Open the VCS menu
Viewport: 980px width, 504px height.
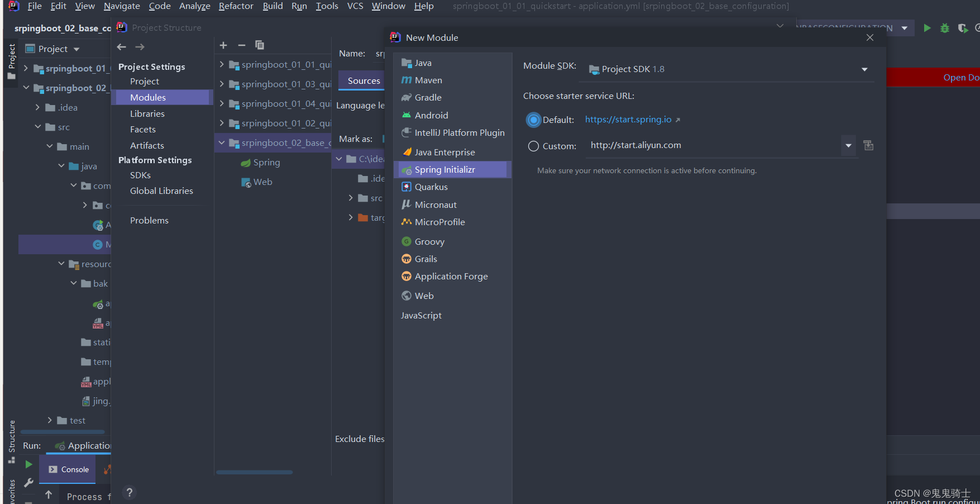[355, 6]
